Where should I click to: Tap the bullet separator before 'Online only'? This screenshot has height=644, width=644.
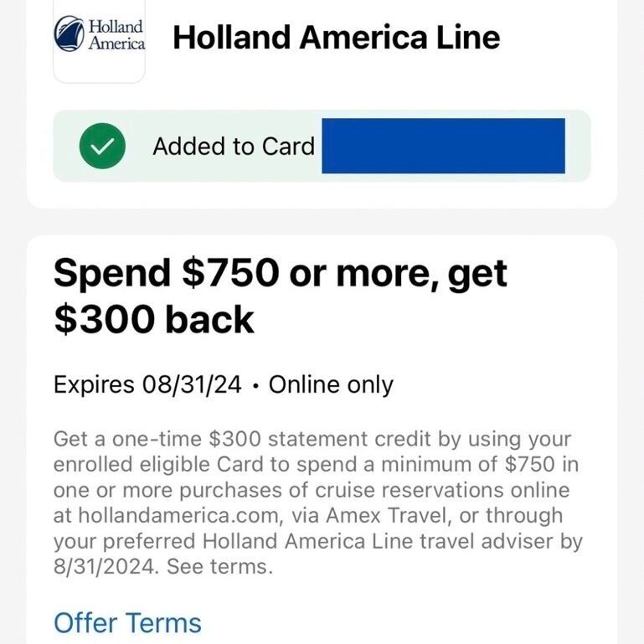click(255, 386)
